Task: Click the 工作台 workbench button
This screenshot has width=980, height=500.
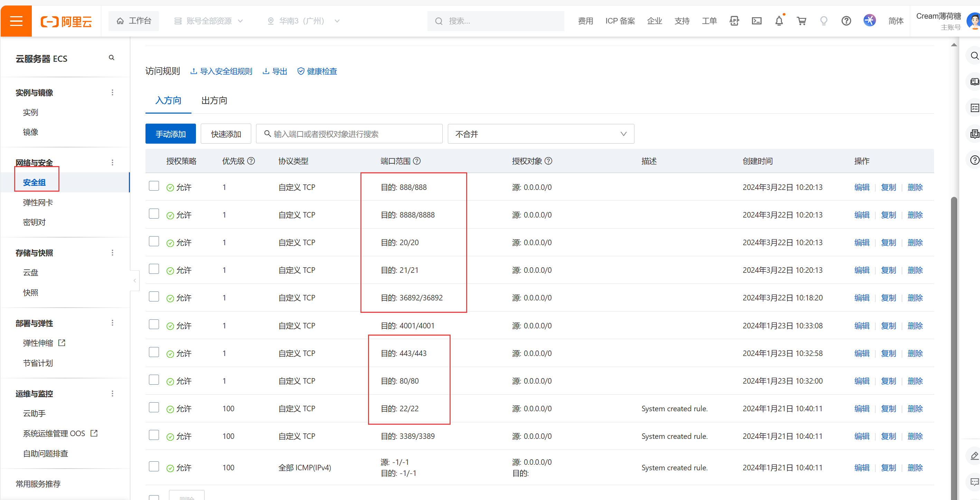Action: tap(134, 21)
